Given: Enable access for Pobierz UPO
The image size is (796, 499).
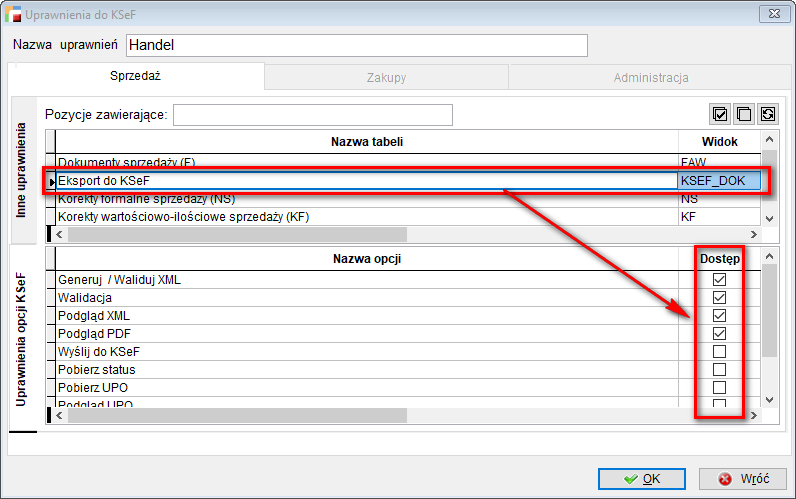Looking at the screenshot, I should [719, 388].
